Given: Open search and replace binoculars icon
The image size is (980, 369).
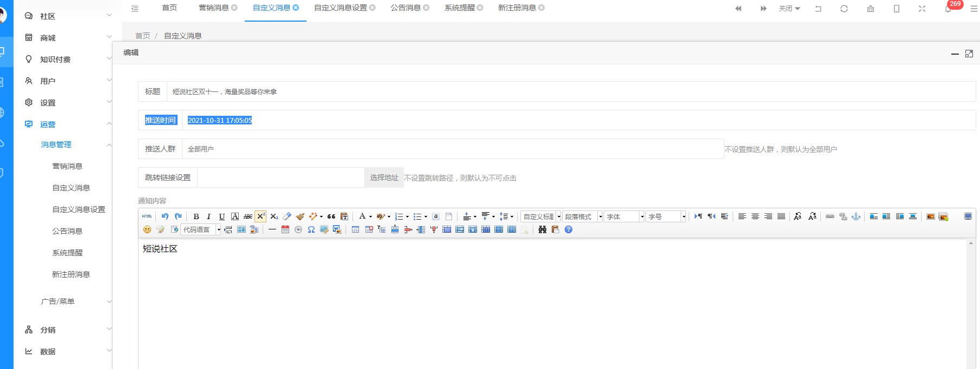Looking at the screenshot, I should point(542,229).
